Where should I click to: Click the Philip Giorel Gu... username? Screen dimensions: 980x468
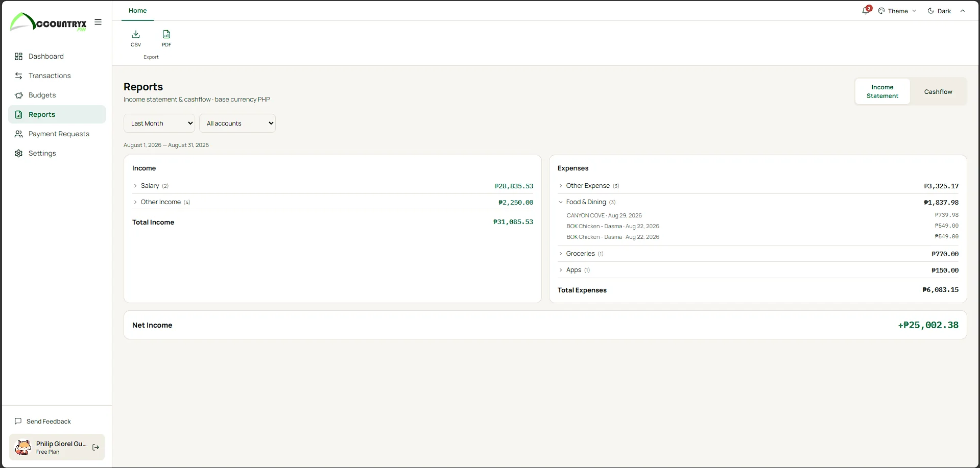61,444
